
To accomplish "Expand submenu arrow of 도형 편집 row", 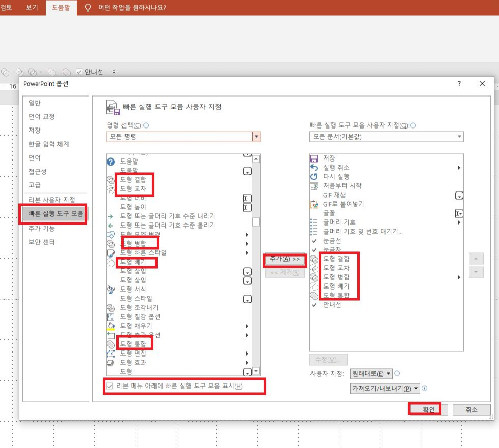I will (247, 354).
